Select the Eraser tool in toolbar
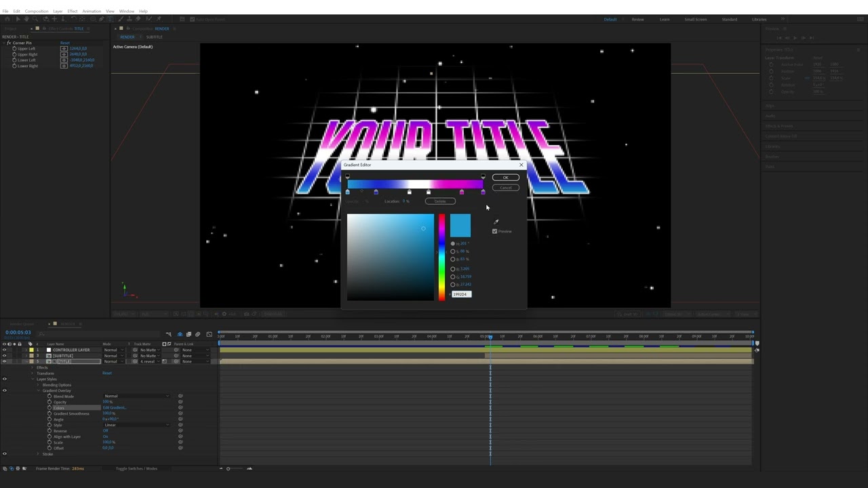Image resolution: width=868 pixels, height=488 pixels. pyautogui.click(x=138, y=19)
